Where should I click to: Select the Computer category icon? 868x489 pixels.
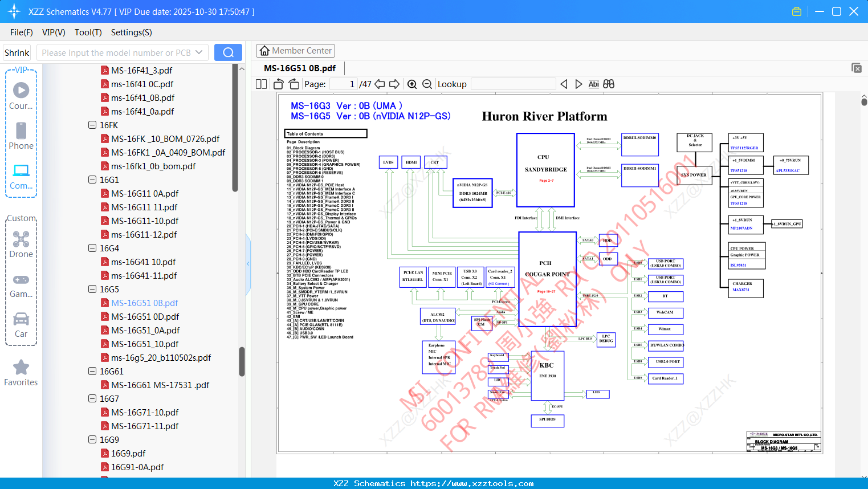click(x=21, y=170)
